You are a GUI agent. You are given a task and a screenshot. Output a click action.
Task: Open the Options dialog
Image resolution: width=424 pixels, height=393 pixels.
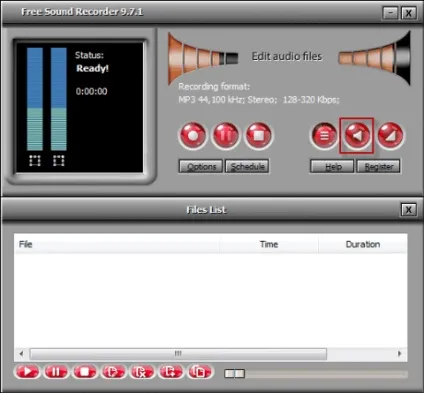tap(201, 166)
